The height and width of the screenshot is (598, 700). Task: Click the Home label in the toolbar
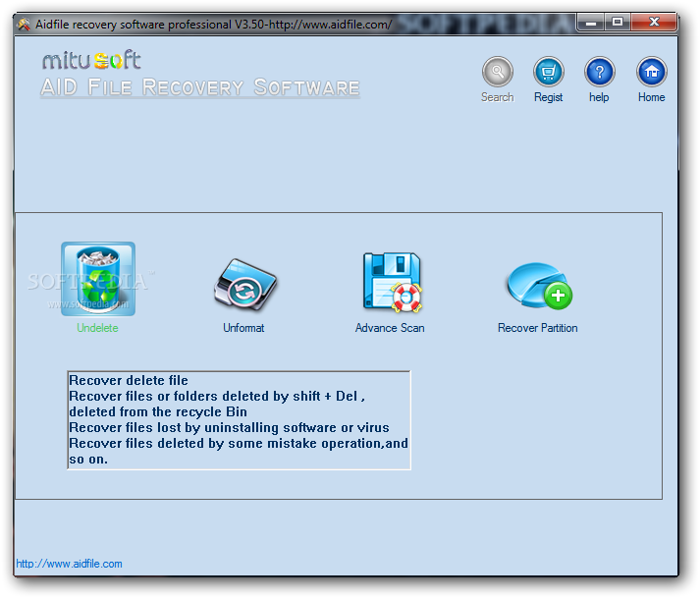[x=651, y=97]
